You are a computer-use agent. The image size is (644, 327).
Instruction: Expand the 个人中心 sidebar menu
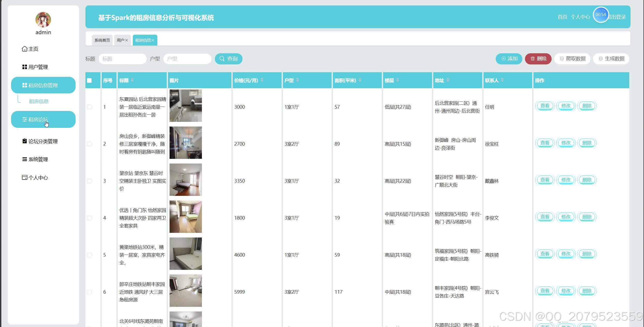(x=43, y=177)
